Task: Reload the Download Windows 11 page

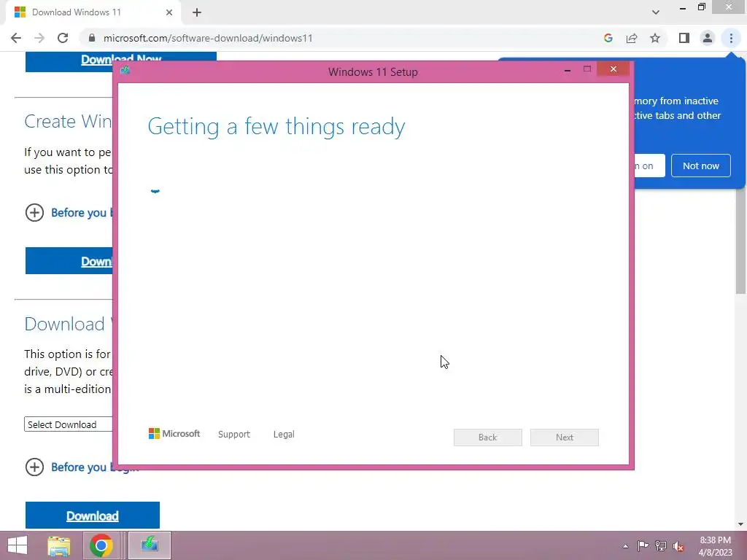Action: coord(63,38)
